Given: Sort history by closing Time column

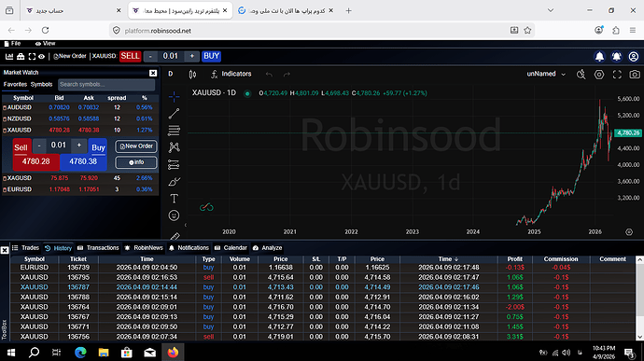Looking at the screenshot, I should (448, 259).
